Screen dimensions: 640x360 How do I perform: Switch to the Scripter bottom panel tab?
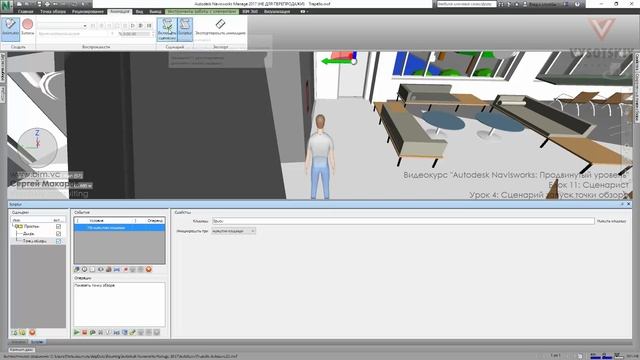click(37, 342)
